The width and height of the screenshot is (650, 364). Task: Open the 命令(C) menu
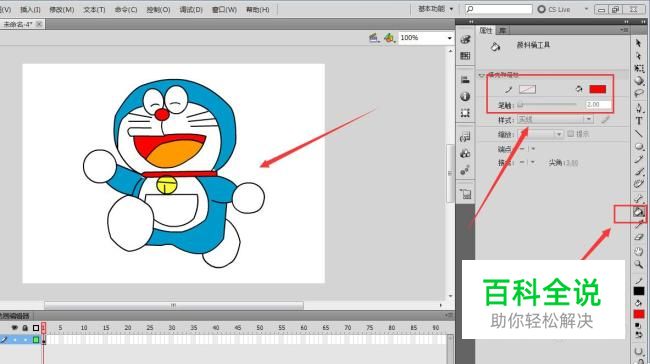coord(126,9)
